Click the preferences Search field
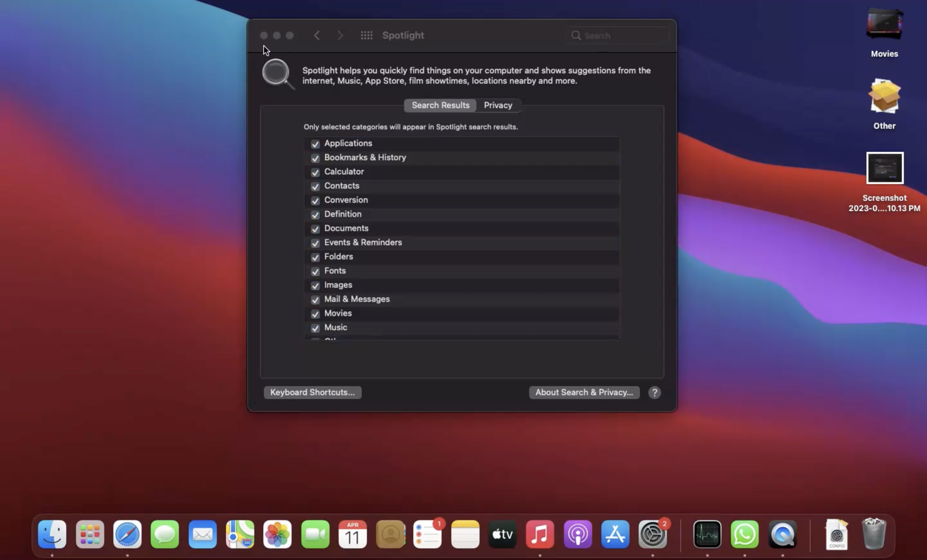 point(618,35)
